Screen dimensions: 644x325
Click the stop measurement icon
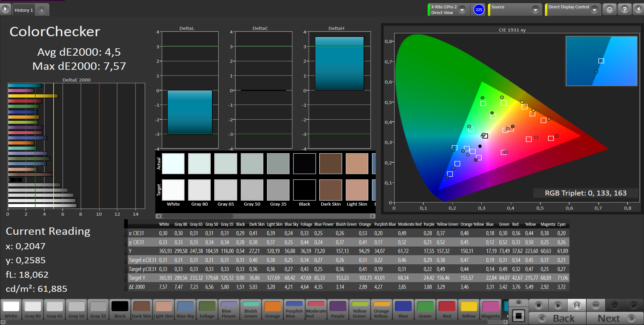coord(539,305)
